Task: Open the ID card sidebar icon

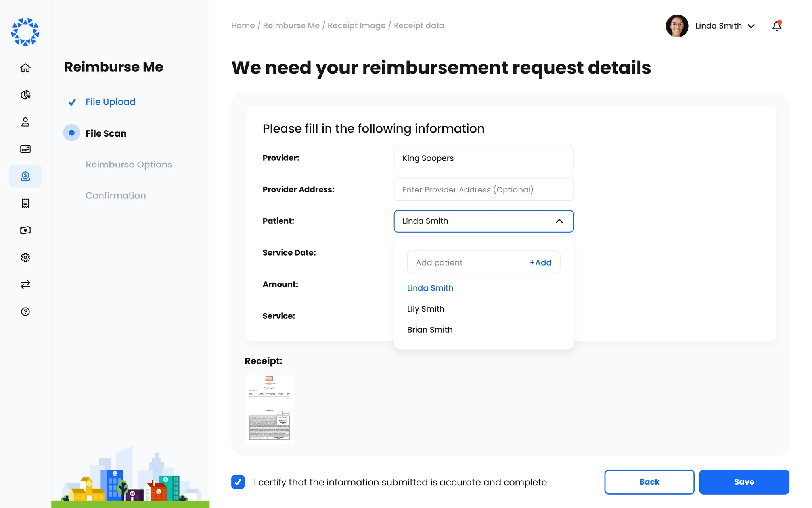Action: (x=25, y=149)
